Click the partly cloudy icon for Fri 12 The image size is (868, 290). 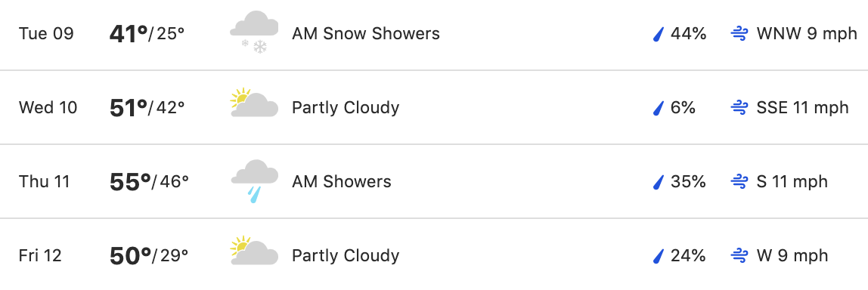click(x=254, y=250)
